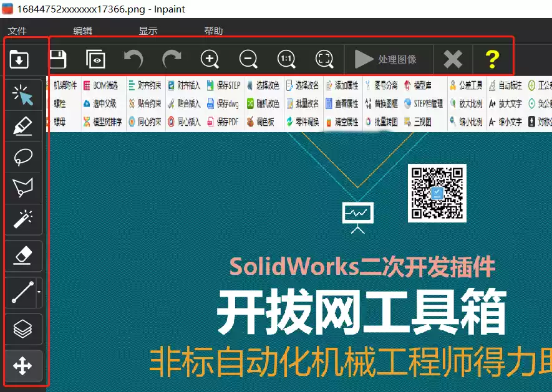Click the "开拔网工具箱" headline in the image

point(362,312)
